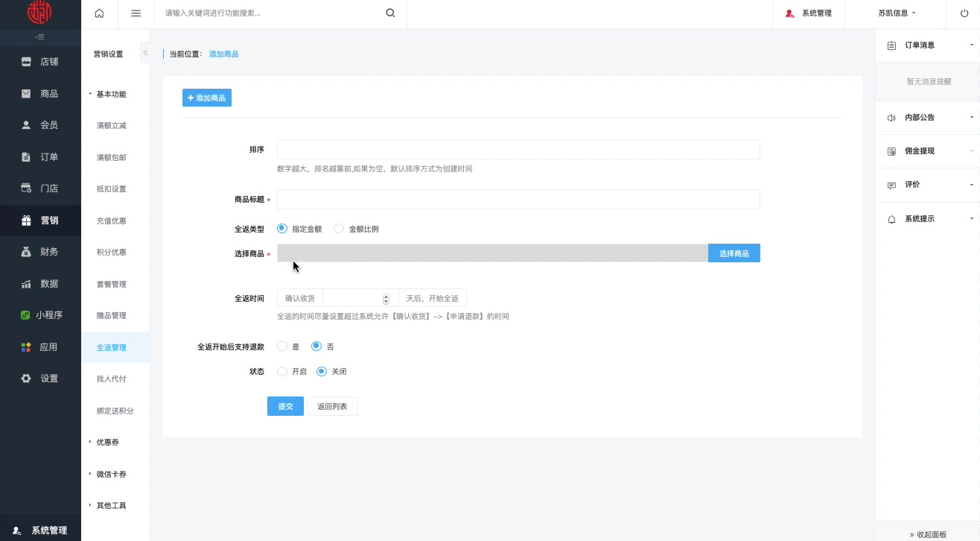980x541 pixels.
Task: Select 否 for refund support
Action: click(x=316, y=347)
